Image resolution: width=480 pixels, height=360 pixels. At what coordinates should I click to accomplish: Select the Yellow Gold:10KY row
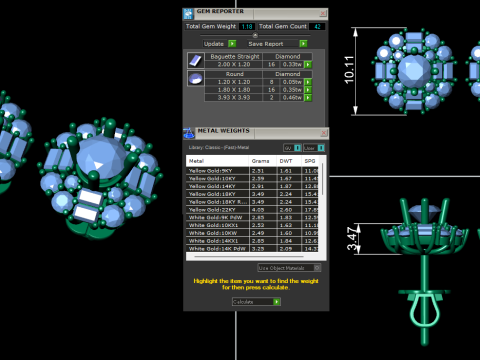[252, 178]
